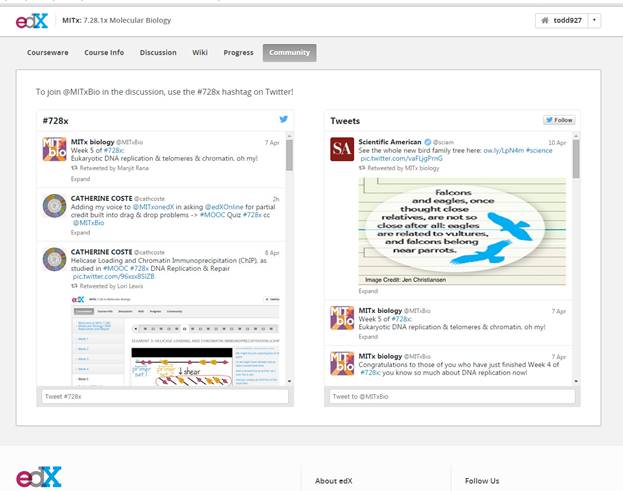Image resolution: width=623 pixels, height=491 pixels.
Task: Click the @MITxBio link in Catherine Coste's tweet
Action: tap(88, 223)
